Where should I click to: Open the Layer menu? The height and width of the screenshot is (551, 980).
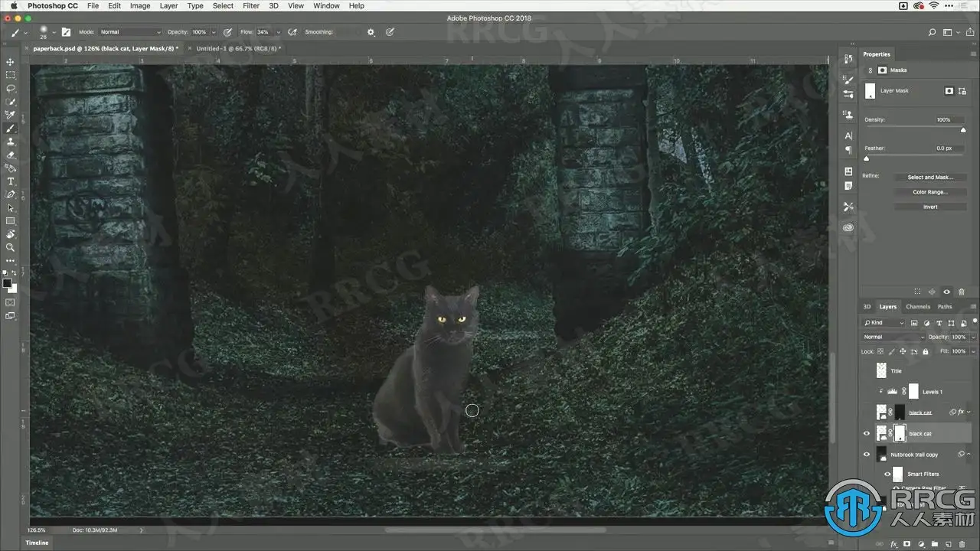168,5
